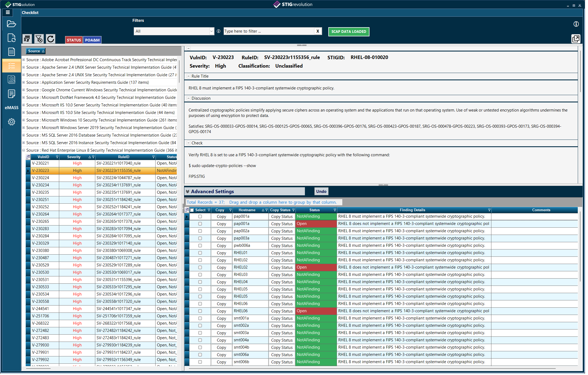Check the pap002a row checkbox
This screenshot has height=375, width=588.
pyautogui.click(x=200, y=231)
